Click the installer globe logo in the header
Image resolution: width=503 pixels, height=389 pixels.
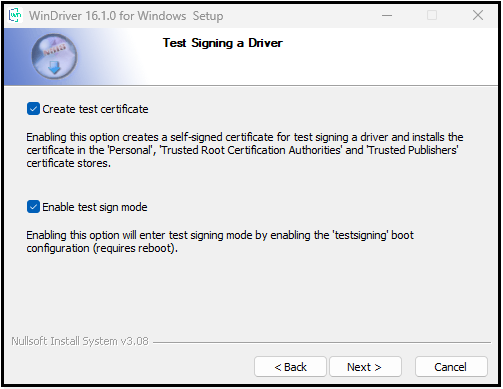54,56
